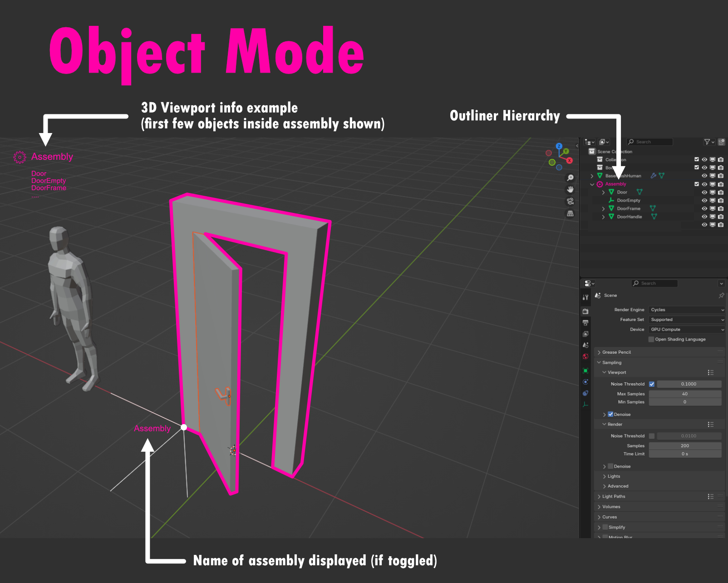The image size is (728, 583).
Task: Open the Physics properties tab icon
Action: (585, 382)
